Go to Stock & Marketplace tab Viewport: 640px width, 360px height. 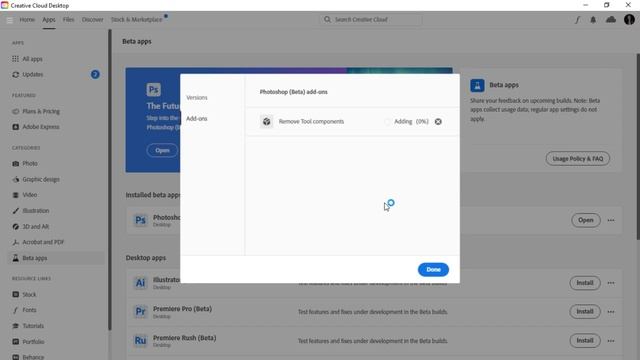click(136, 20)
